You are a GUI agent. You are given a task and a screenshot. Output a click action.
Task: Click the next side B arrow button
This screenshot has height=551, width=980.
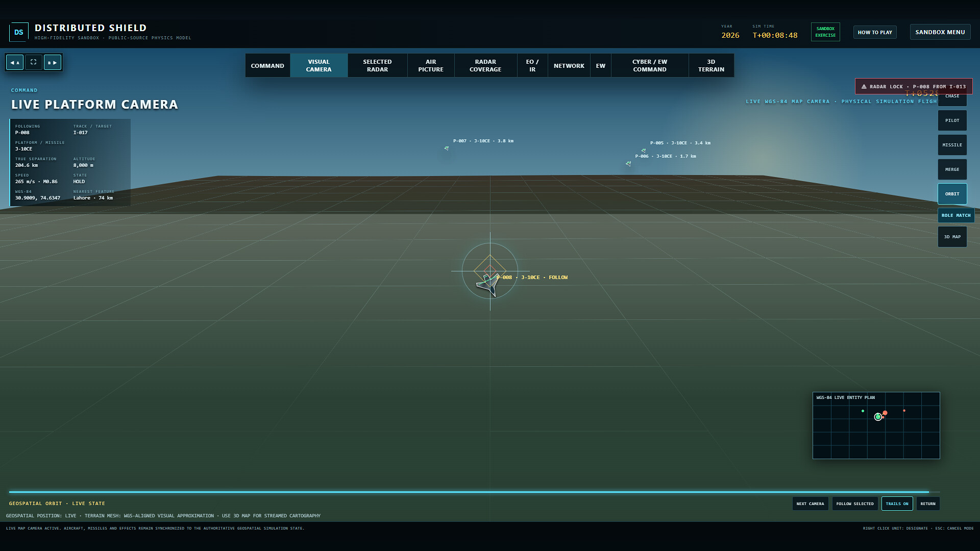(x=53, y=62)
